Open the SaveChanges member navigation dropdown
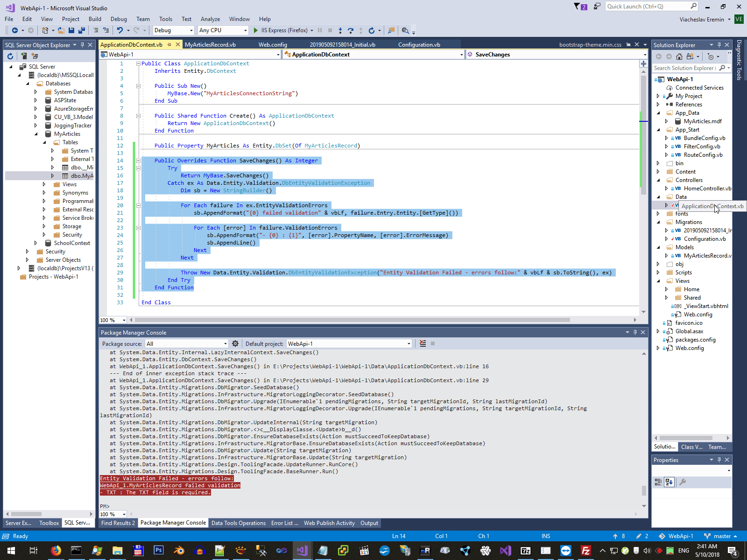This screenshot has width=747, height=560. click(556, 55)
